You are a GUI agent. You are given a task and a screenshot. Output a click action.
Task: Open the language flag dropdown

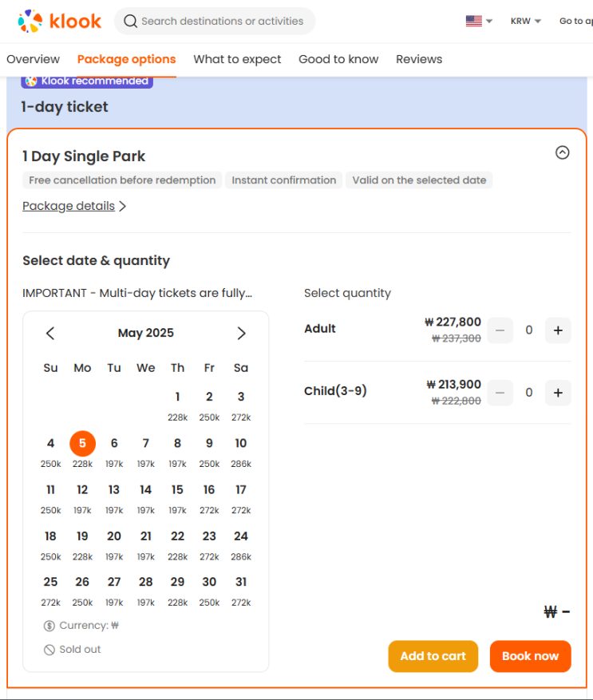coord(479,22)
